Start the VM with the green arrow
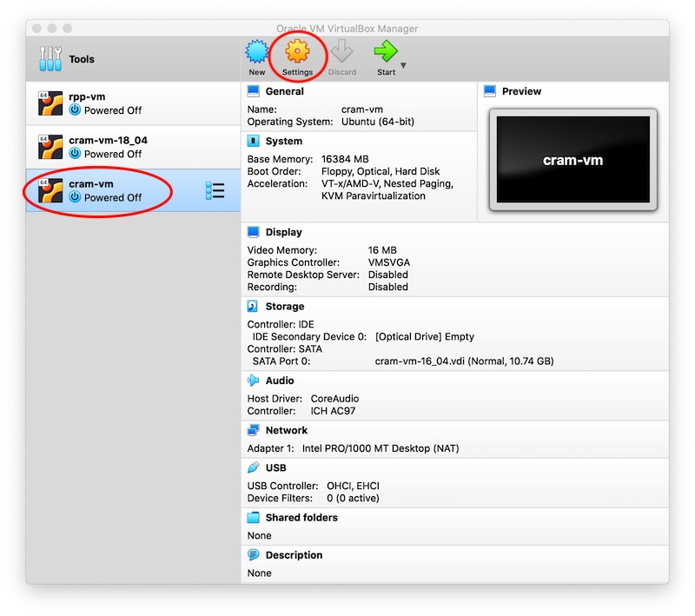Viewport: 695px width, 616px height. [x=385, y=54]
